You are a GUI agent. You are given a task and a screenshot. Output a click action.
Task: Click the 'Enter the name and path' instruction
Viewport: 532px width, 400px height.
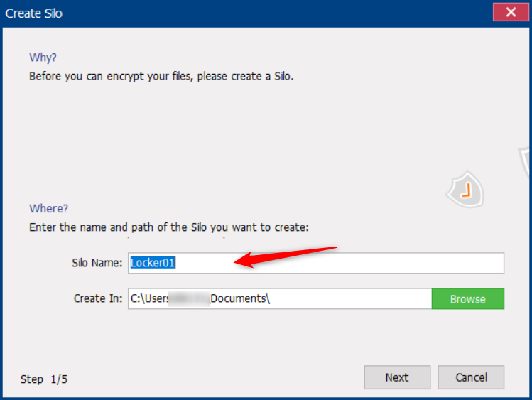[170, 227]
